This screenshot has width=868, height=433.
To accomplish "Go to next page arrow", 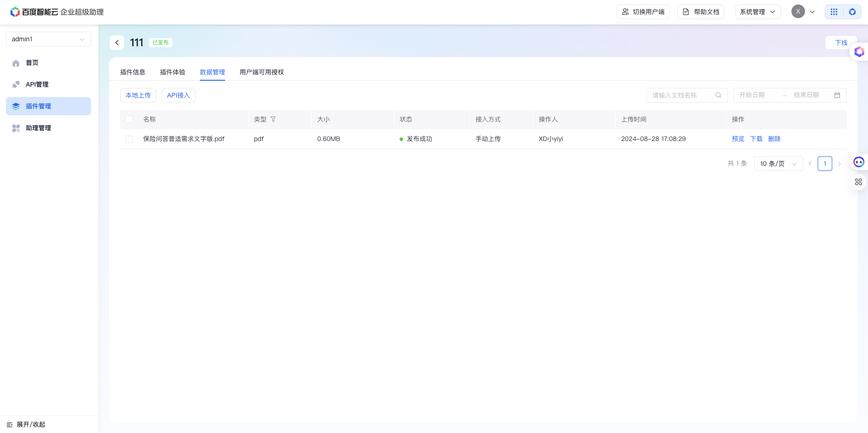I will click(x=839, y=164).
